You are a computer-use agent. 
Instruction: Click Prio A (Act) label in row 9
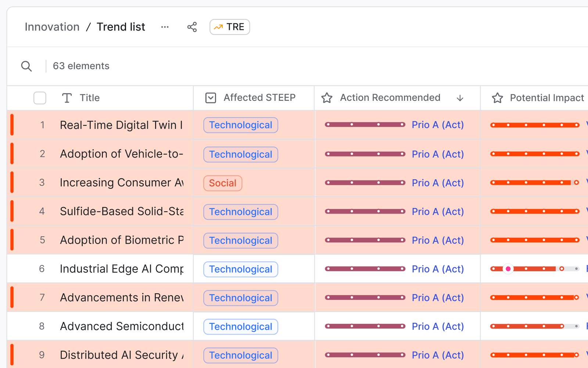[438, 355]
